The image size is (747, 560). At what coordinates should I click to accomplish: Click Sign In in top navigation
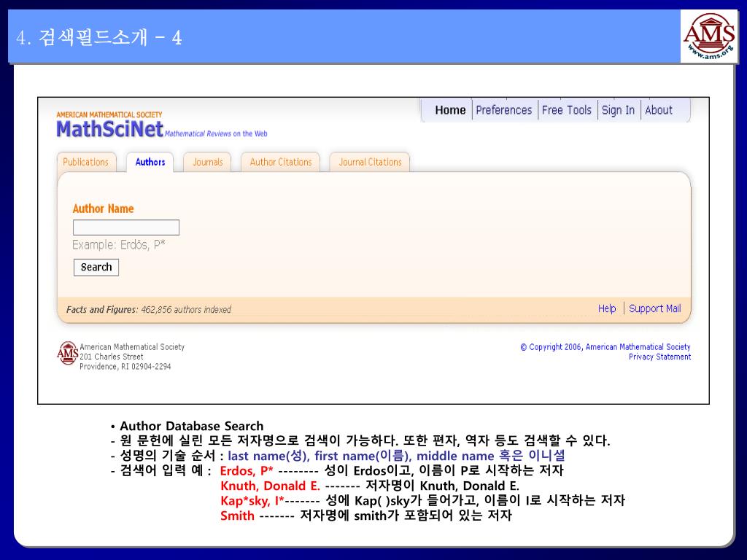click(618, 110)
